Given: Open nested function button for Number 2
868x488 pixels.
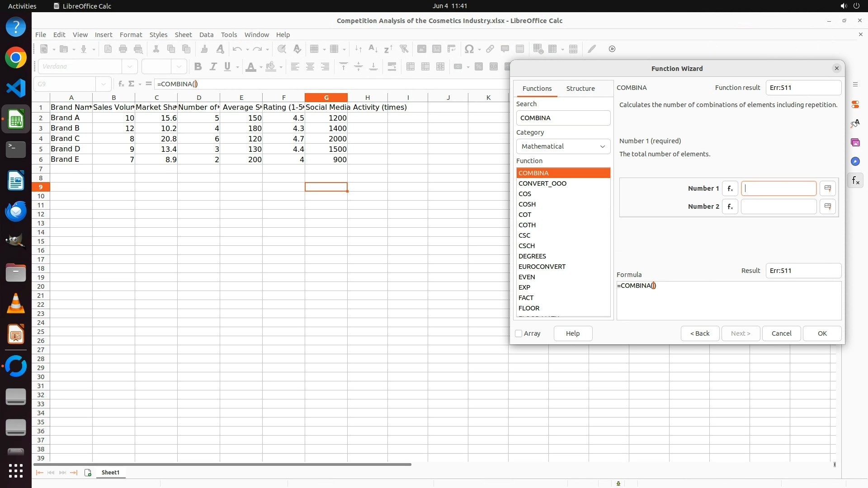Looking at the screenshot, I should point(730,206).
